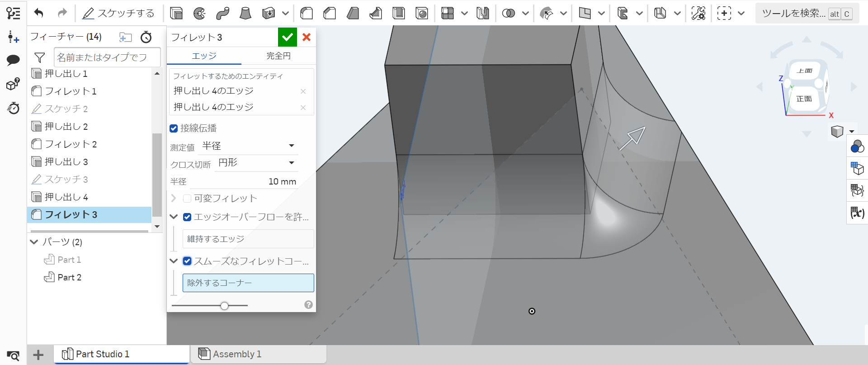Select the Shell tool icon

tap(399, 14)
